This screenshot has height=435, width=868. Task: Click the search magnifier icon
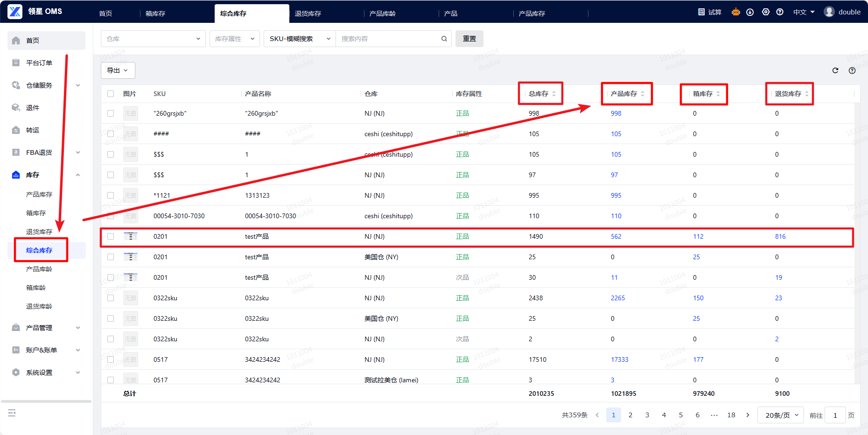pyautogui.click(x=444, y=39)
